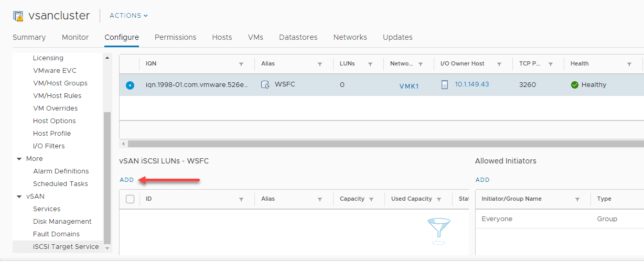The width and height of the screenshot is (644, 262).
Task: Collapse the vSAN section in sidebar
Action: (19, 196)
